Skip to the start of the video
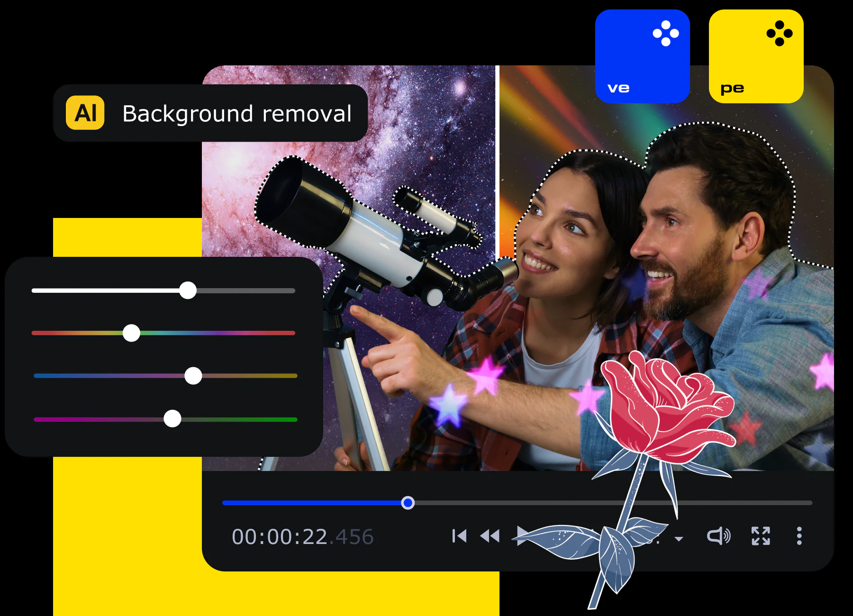 pyautogui.click(x=459, y=536)
